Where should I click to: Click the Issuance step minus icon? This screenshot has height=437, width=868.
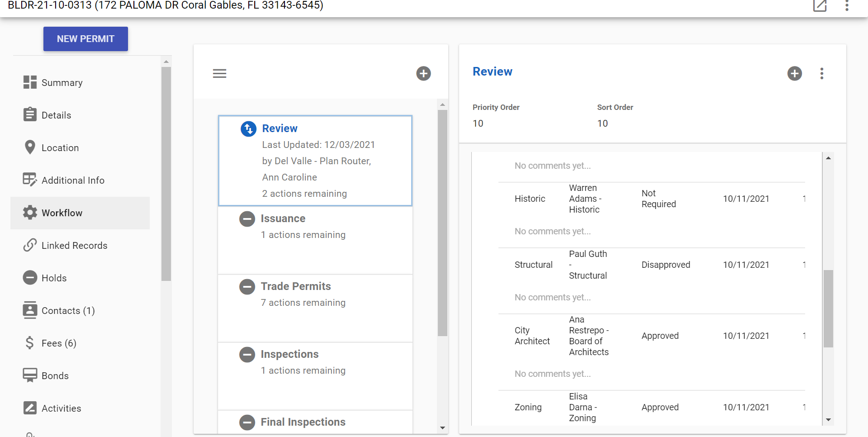[247, 219]
